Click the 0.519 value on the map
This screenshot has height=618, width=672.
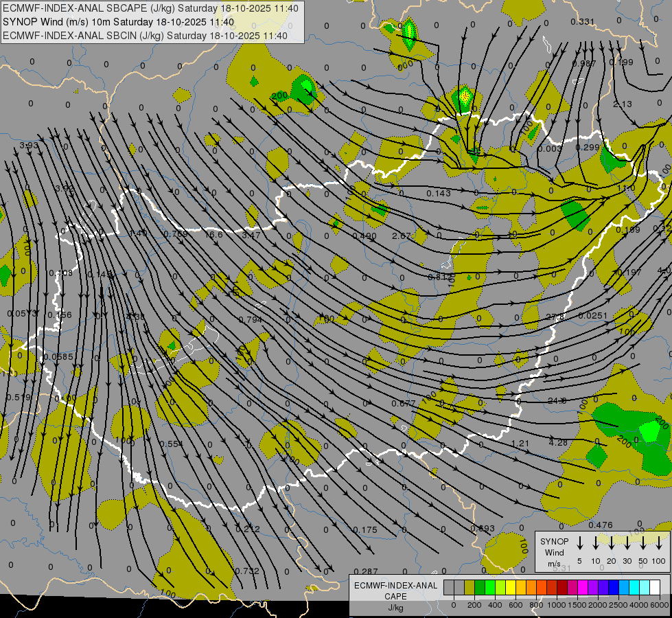(x=19, y=397)
